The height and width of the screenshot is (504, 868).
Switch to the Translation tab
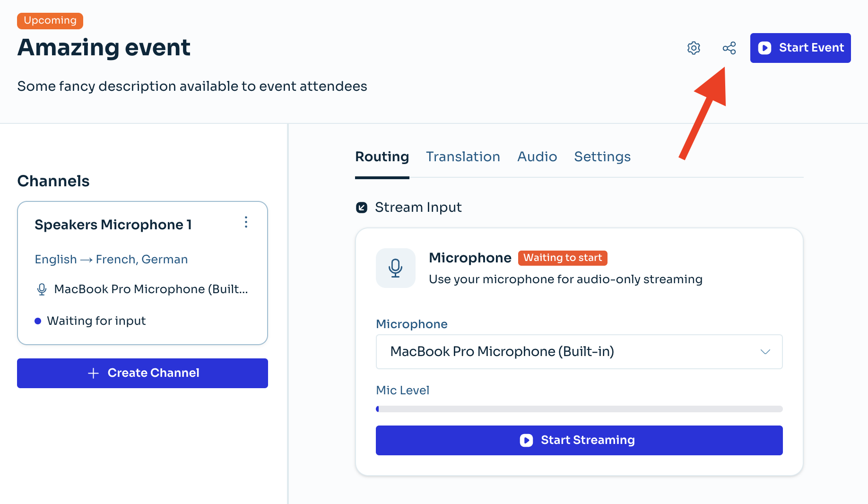(x=463, y=156)
